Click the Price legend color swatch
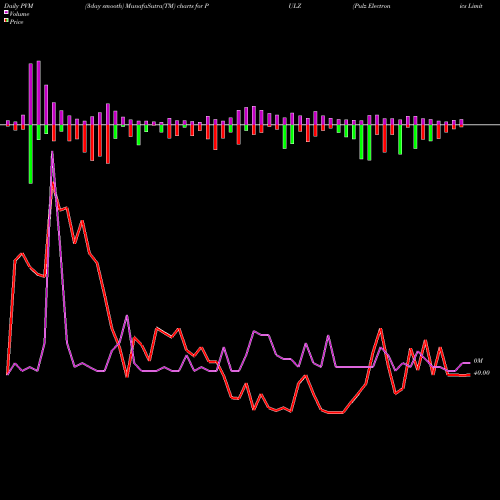This screenshot has width=500, height=500. pyautogui.click(x=6, y=21)
